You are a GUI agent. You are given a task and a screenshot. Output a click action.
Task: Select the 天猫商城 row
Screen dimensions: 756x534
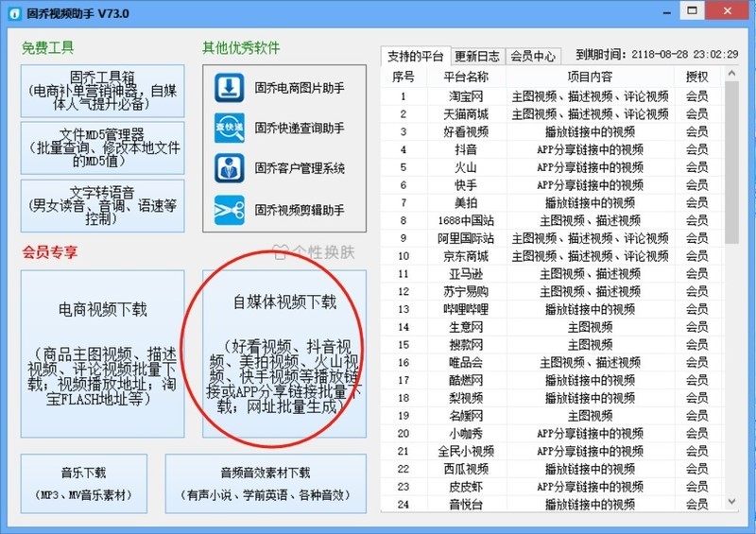tap(553, 114)
